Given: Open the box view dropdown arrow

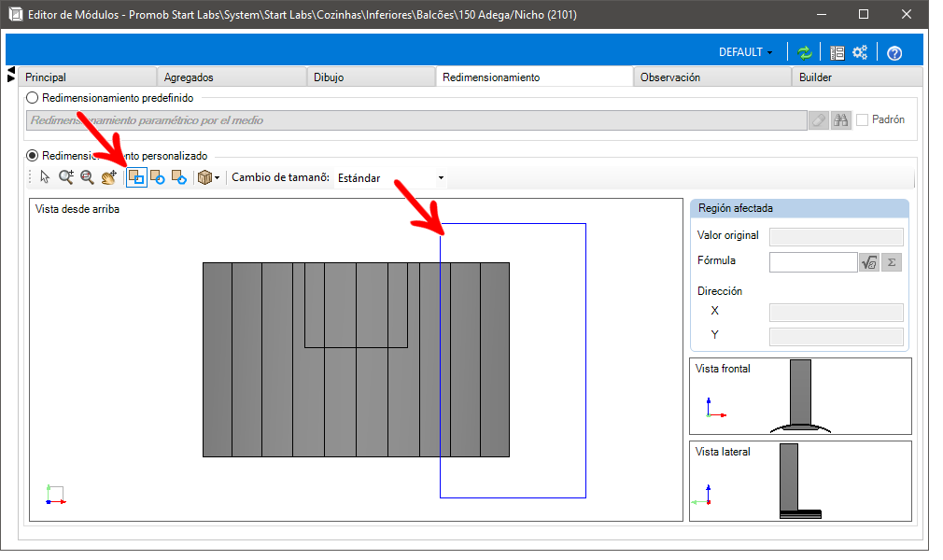Looking at the screenshot, I should coord(218,178).
